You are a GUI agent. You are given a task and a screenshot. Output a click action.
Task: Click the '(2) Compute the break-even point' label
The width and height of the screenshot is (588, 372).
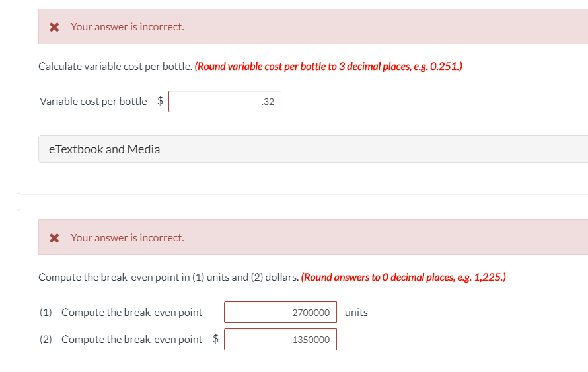pos(121,339)
